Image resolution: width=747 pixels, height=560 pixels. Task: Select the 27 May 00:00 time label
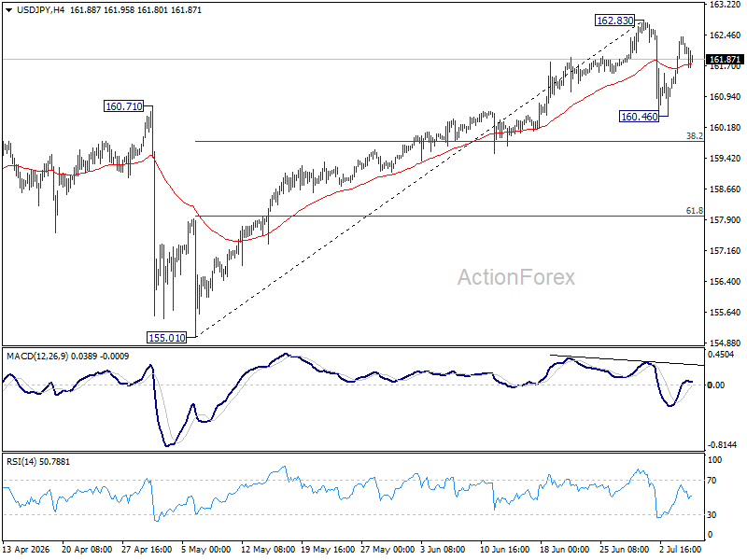[388, 550]
